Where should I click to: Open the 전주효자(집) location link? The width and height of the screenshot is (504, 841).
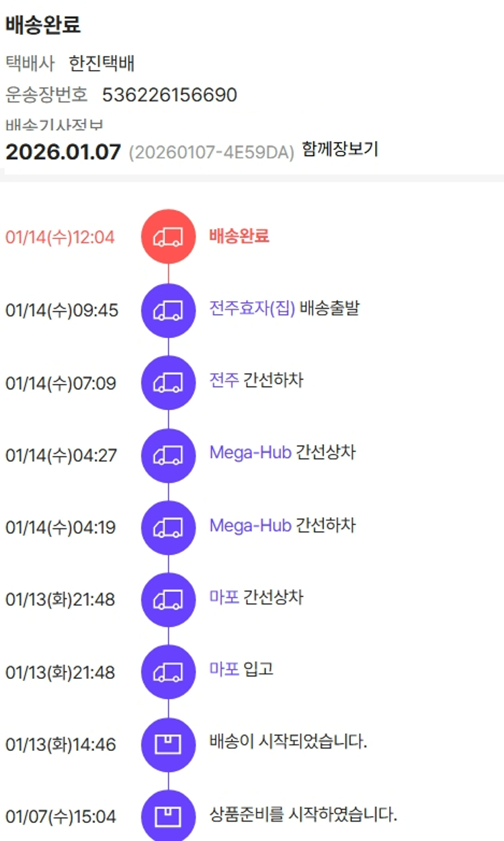click(252, 309)
